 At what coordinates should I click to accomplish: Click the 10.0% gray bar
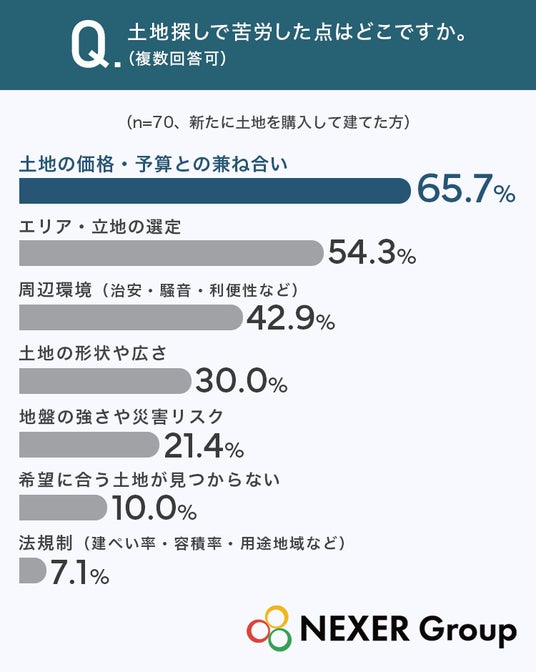63,507
